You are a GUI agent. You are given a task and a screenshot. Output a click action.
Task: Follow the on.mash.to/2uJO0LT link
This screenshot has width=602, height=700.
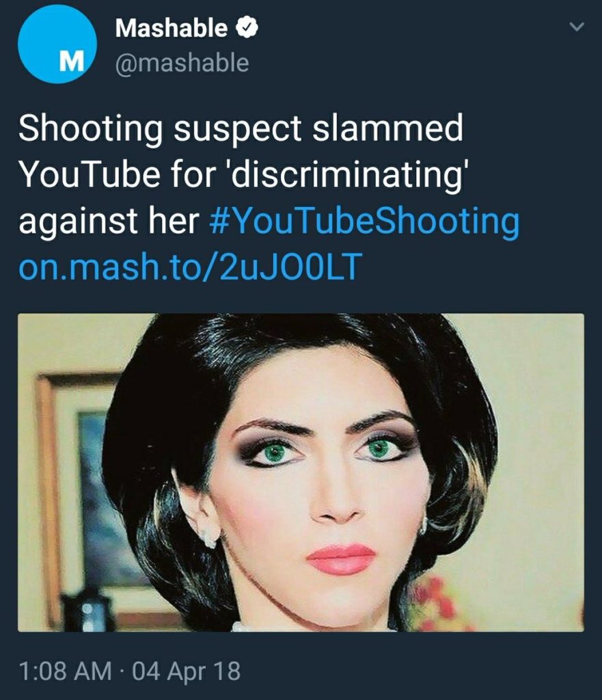(190, 266)
